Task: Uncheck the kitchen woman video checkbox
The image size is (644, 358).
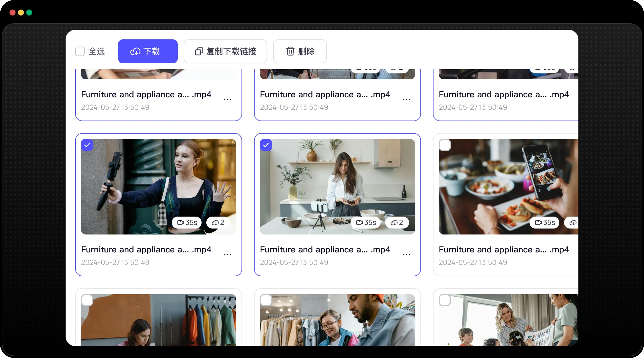Action: (x=266, y=145)
